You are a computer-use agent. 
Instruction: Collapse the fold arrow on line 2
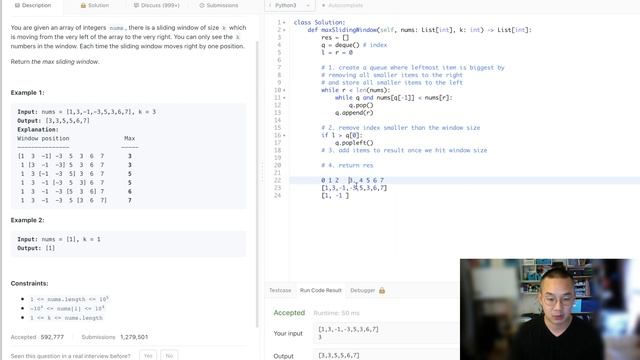(x=284, y=30)
